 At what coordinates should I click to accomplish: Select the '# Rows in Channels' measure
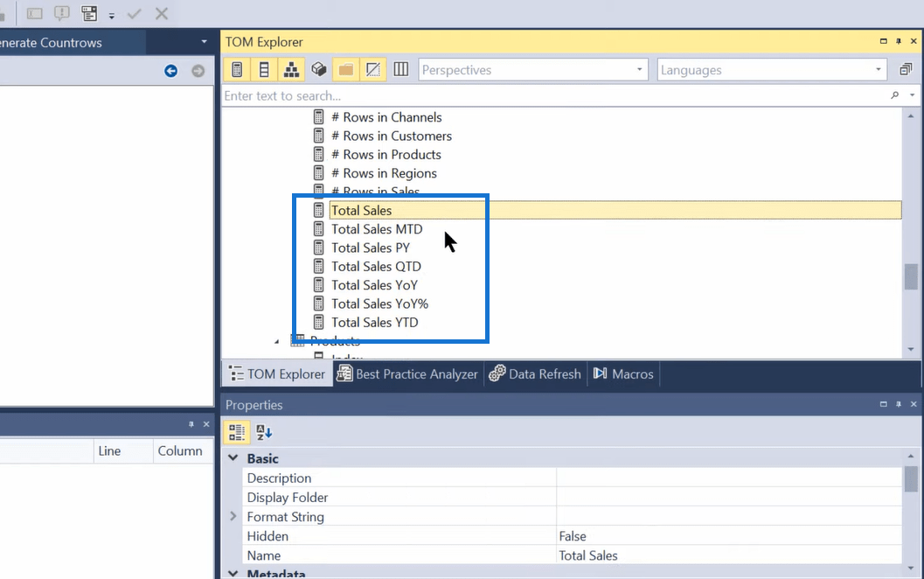tap(386, 116)
